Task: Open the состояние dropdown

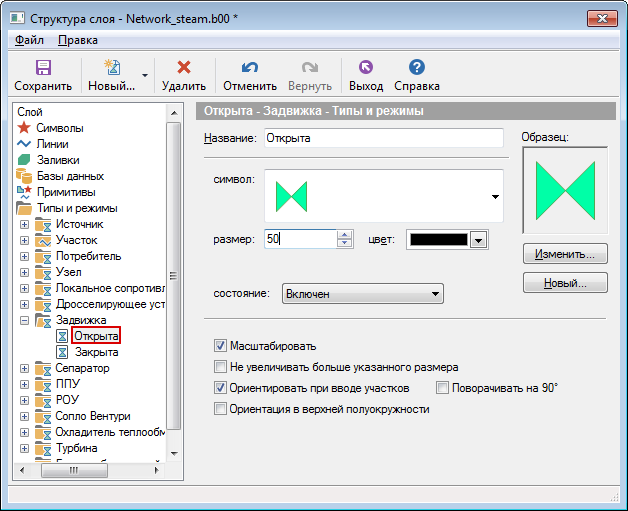Action: (434, 294)
